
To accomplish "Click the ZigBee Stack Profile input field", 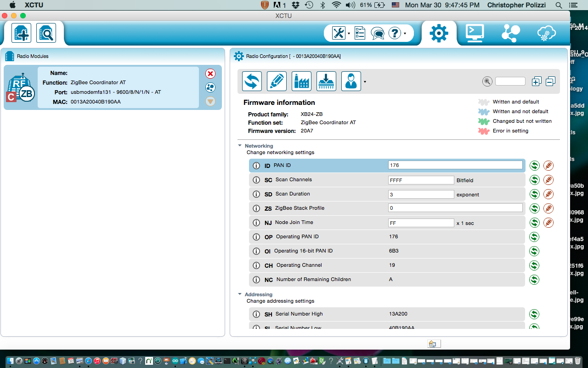I will click(x=455, y=208).
